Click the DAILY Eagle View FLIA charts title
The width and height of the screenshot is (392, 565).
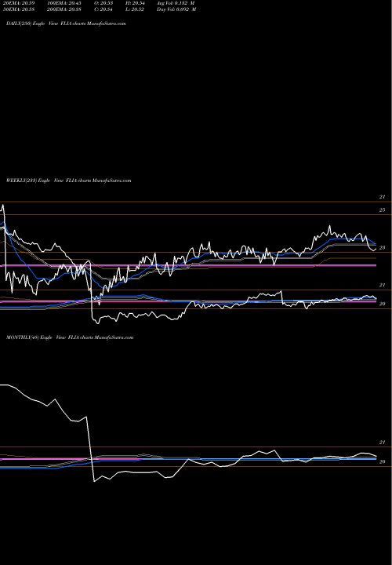pos(66,24)
